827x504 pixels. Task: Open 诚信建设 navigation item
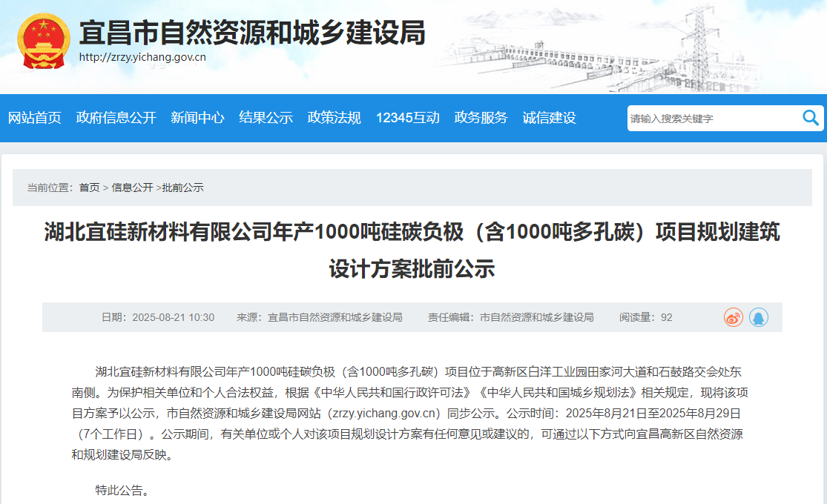click(549, 118)
